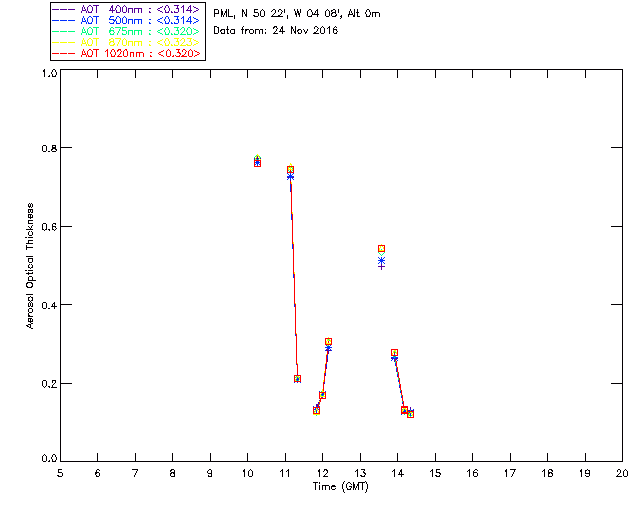Click y-axis tick label '0.8'
640x512 pixels.
click(x=49, y=148)
